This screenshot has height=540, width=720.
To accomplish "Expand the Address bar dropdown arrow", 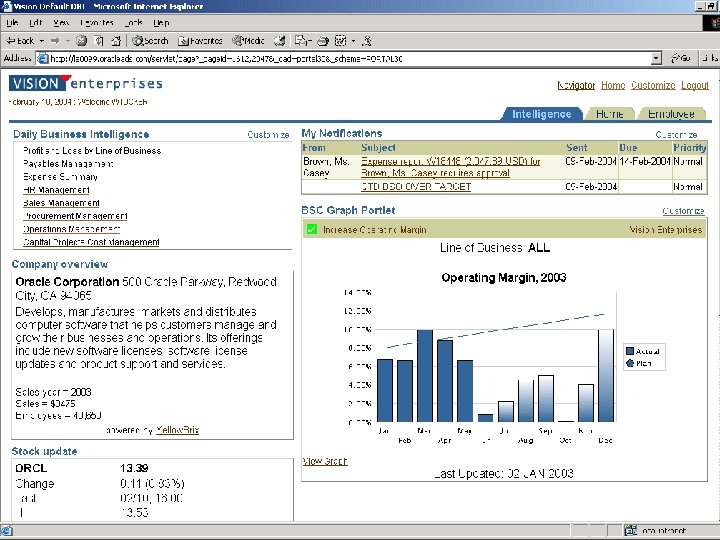I will click(x=657, y=58).
